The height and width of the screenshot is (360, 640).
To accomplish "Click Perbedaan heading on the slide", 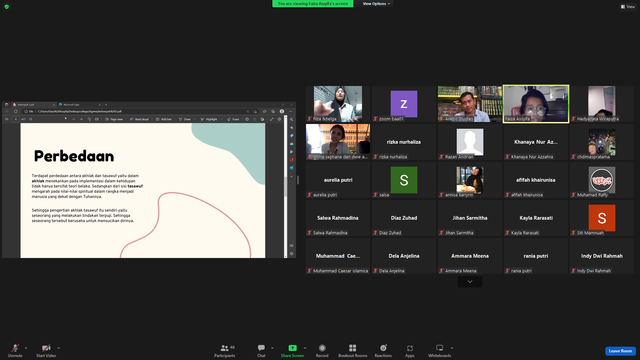I will pyautogui.click(x=74, y=156).
